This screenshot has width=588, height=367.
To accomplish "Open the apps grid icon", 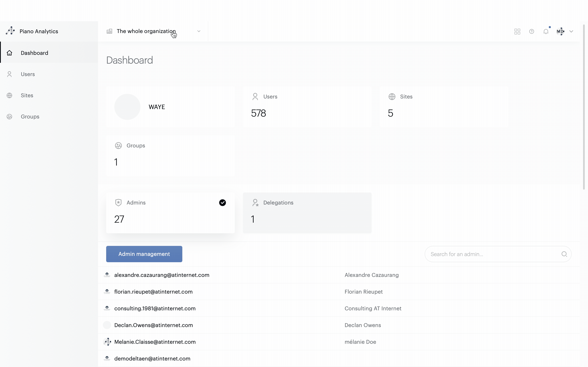I will point(517,32).
